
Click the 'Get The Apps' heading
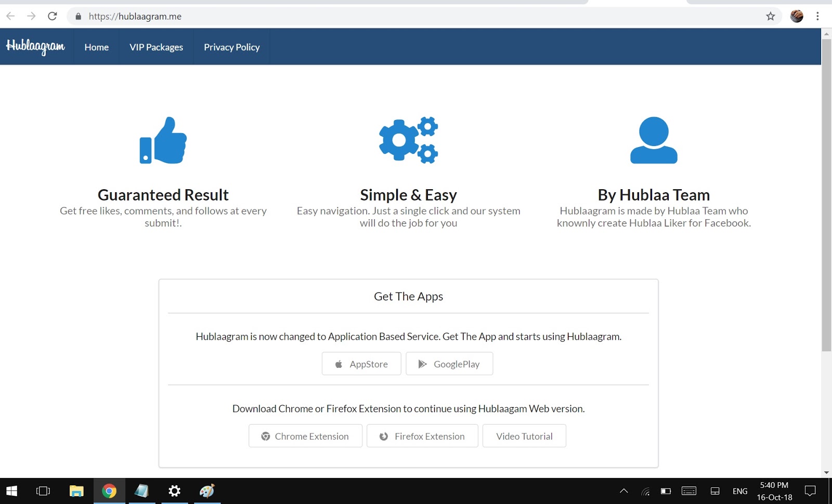(409, 296)
